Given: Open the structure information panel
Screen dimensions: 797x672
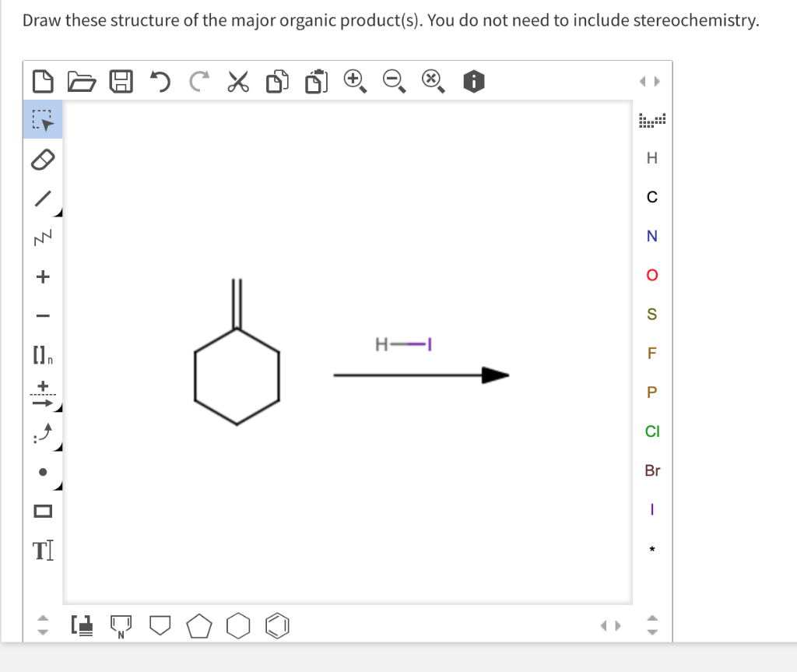Looking at the screenshot, I should (x=474, y=80).
